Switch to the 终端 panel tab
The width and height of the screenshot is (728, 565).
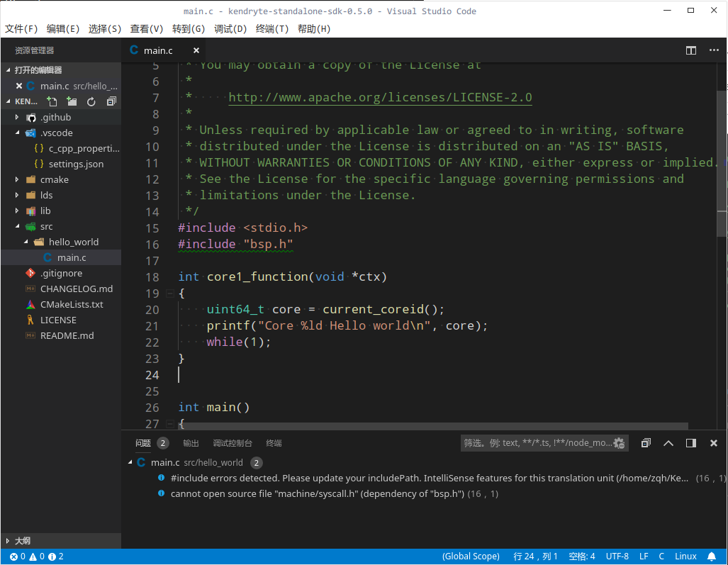pos(274,443)
